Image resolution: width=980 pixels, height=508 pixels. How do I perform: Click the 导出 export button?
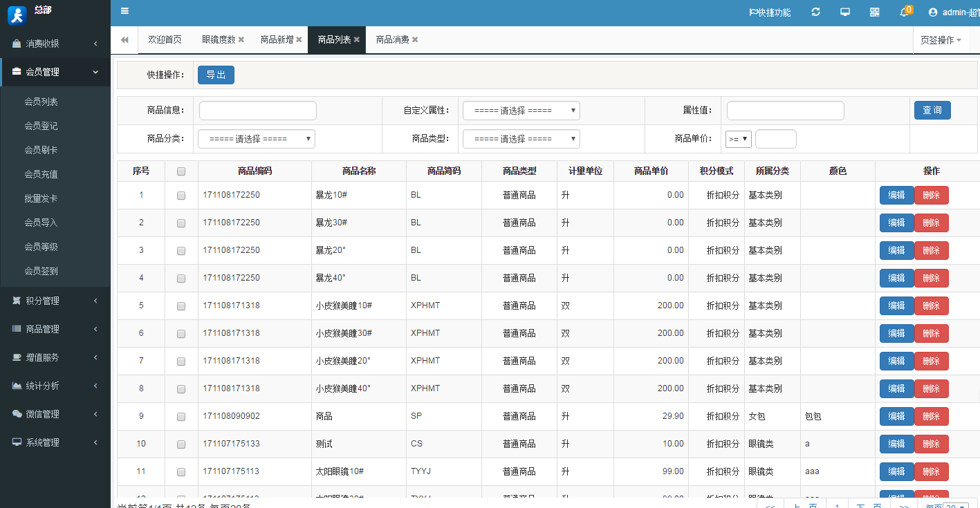click(216, 75)
